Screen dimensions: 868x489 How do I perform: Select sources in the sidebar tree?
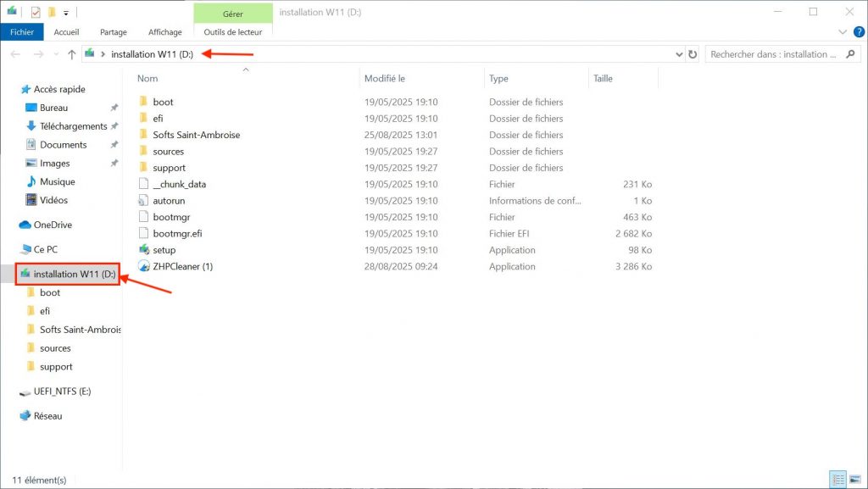(x=55, y=348)
